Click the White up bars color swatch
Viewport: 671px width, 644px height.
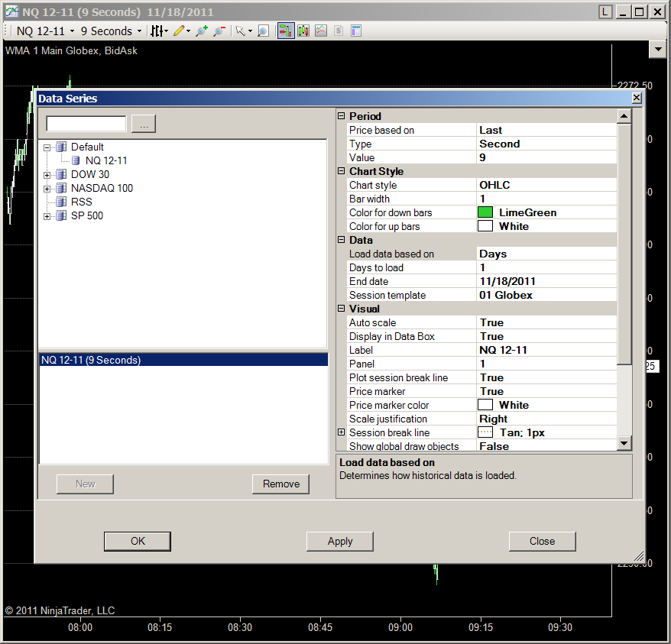pyautogui.click(x=485, y=226)
